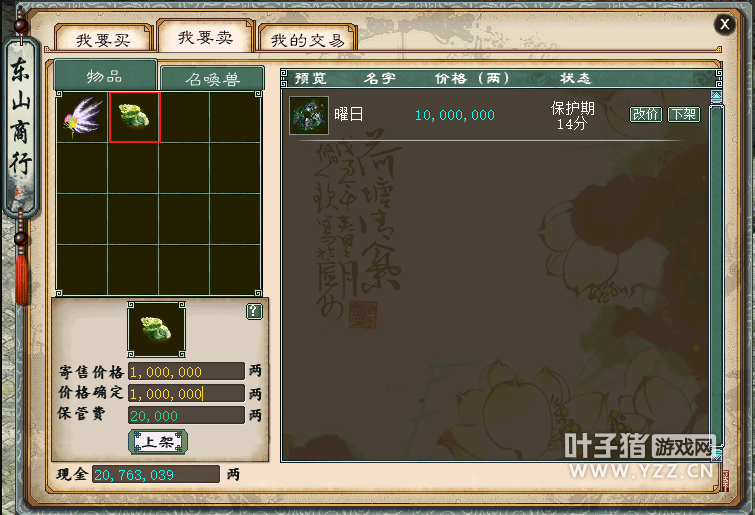This screenshot has height=515, width=755.
Task: Switch to the 我的交易 tab
Action: pos(307,39)
